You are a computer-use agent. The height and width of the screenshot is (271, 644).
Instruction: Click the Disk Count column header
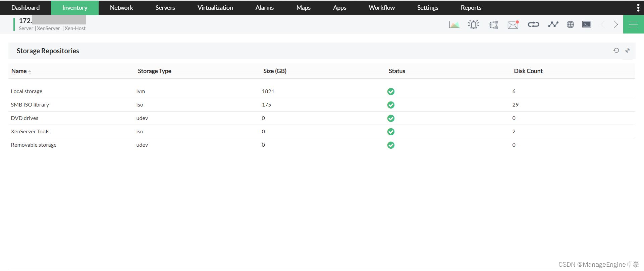(x=528, y=71)
